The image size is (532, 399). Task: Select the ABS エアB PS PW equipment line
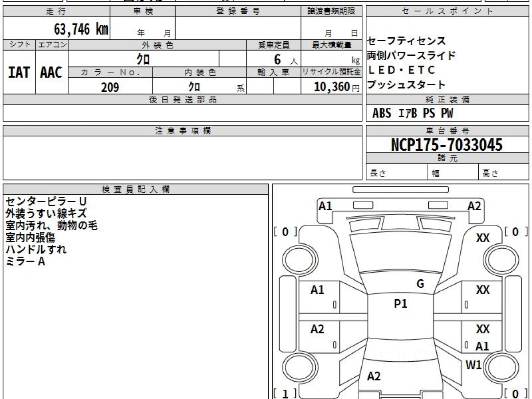tap(413, 113)
